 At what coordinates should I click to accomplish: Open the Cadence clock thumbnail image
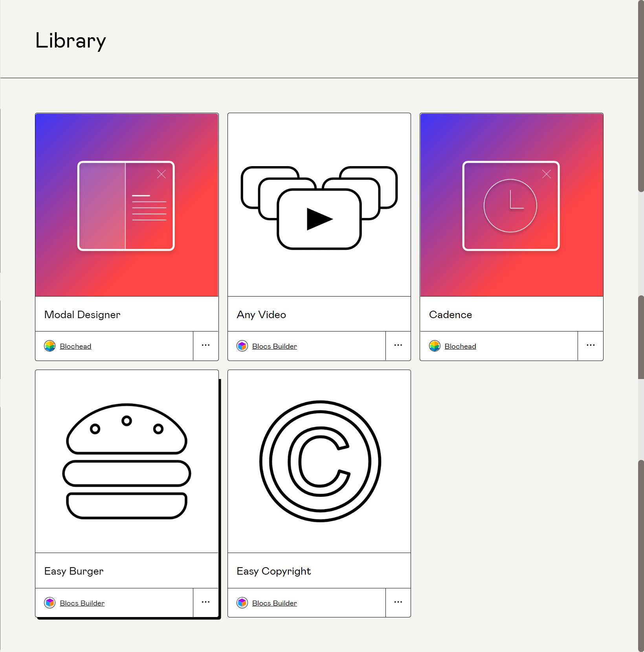(x=511, y=205)
